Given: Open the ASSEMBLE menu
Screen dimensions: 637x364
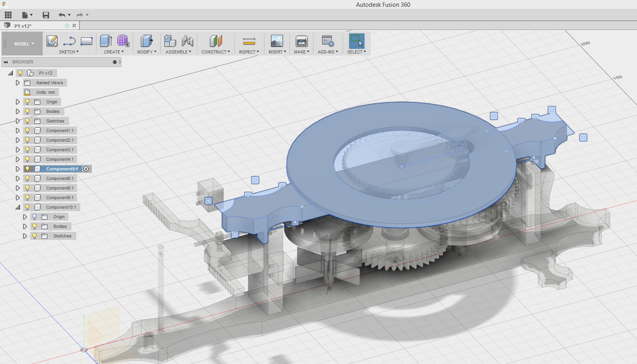Looking at the screenshot, I should click(x=178, y=52).
